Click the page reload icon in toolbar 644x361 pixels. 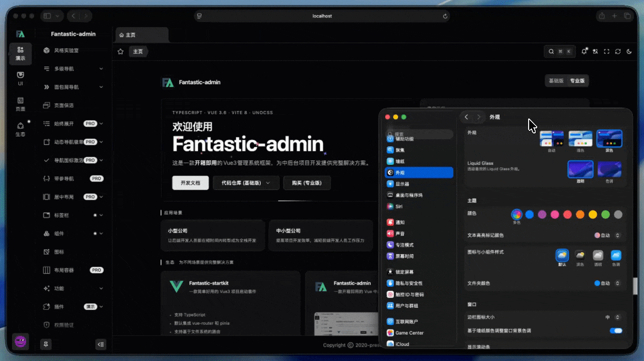pos(618,52)
